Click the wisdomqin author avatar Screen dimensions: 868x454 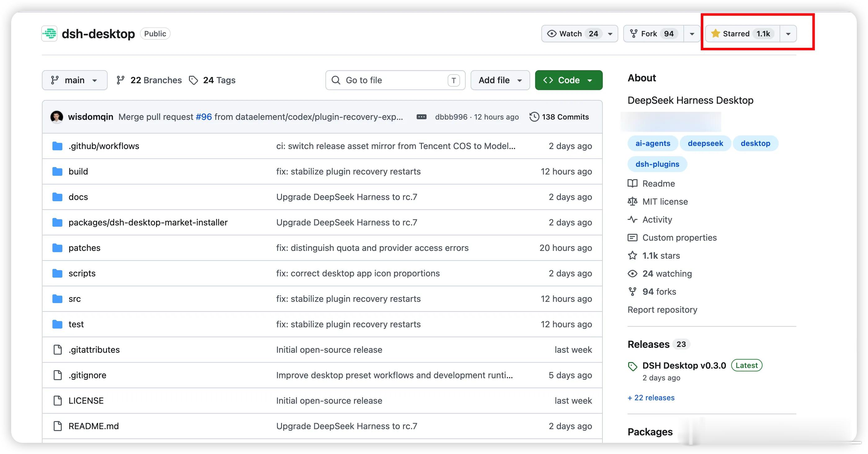point(56,117)
